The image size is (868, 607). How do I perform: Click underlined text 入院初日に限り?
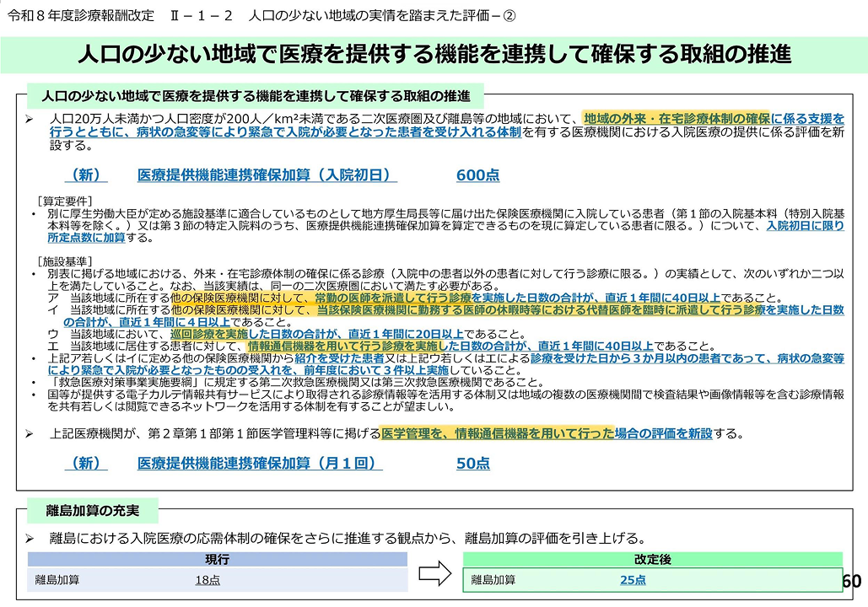[x=805, y=225]
